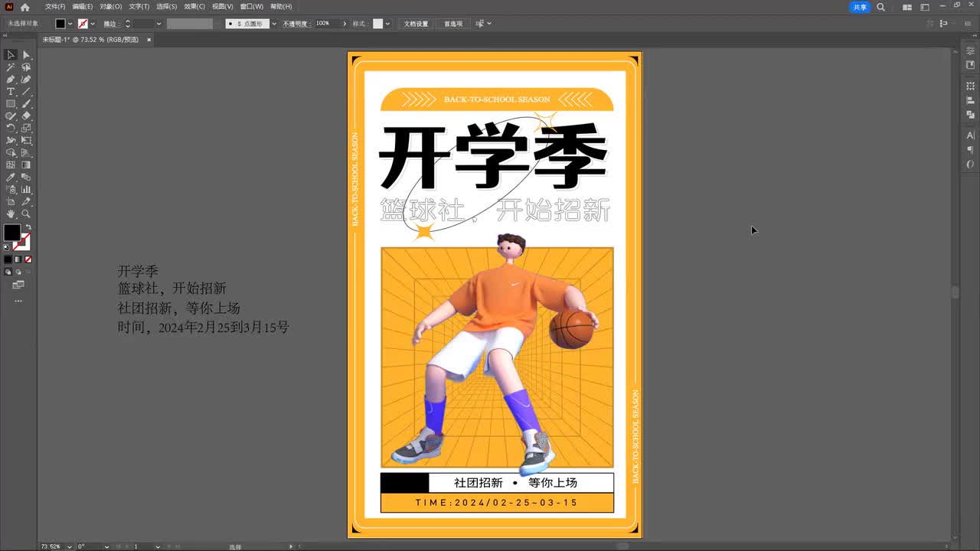This screenshot has height=551, width=980.
Task: Select the Hand tool
Action: click(11, 214)
